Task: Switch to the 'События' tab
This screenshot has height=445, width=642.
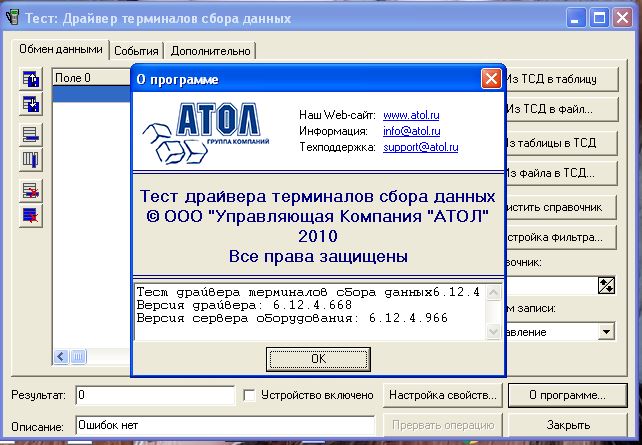Action: point(136,50)
